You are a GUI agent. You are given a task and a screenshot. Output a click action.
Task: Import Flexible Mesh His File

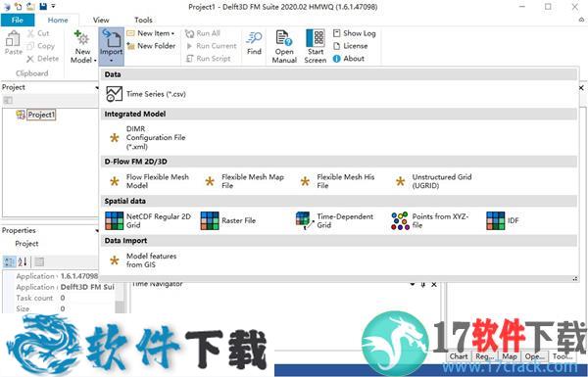(x=338, y=181)
